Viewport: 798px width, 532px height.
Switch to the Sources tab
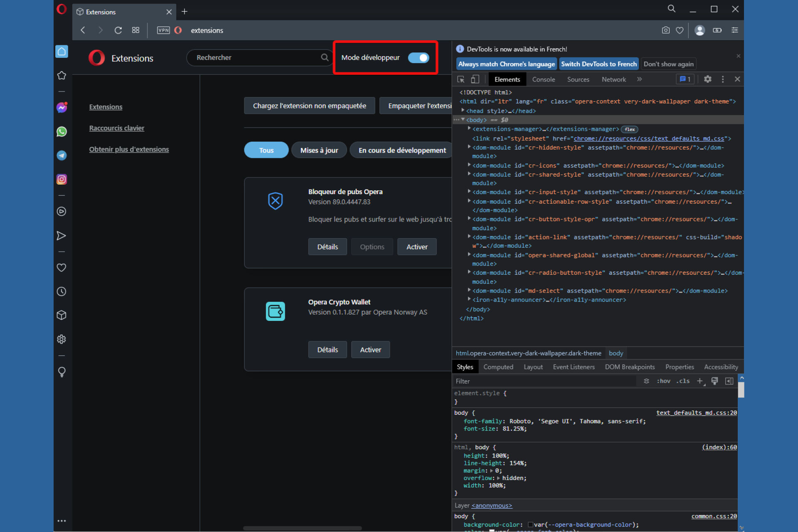click(x=578, y=79)
